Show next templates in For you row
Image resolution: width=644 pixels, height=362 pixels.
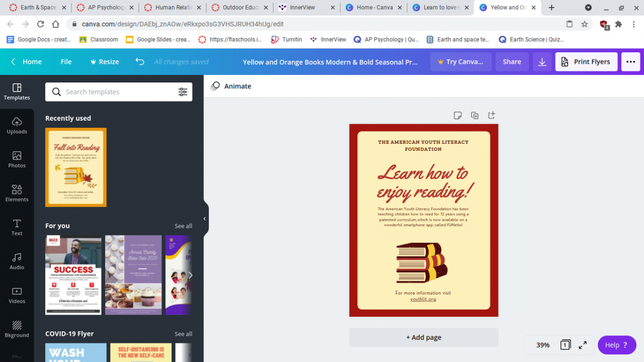(190, 275)
